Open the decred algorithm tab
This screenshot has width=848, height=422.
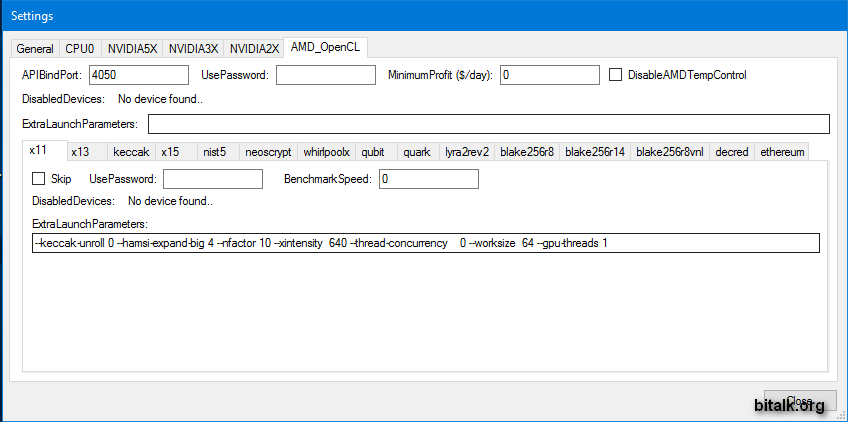coord(732,152)
